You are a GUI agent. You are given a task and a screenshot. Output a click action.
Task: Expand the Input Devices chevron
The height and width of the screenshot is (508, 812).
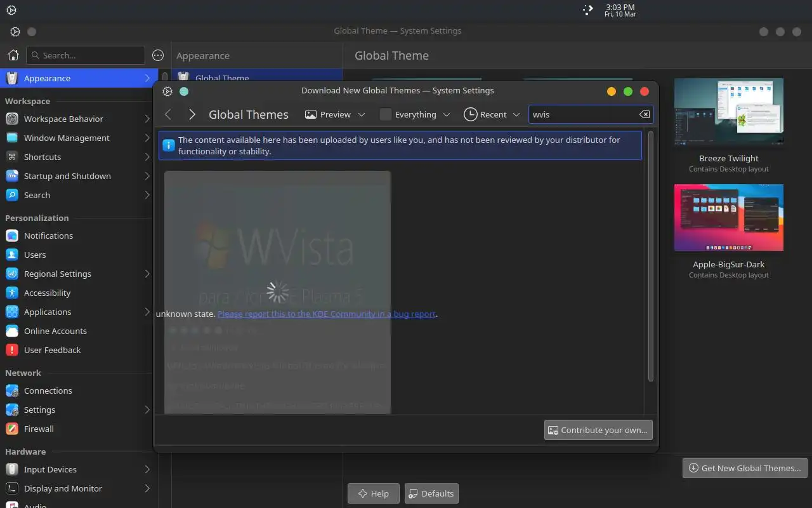coord(147,469)
